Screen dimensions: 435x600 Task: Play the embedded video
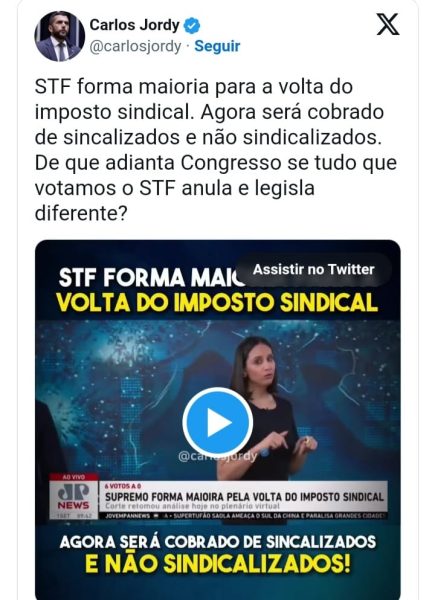[217, 422]
